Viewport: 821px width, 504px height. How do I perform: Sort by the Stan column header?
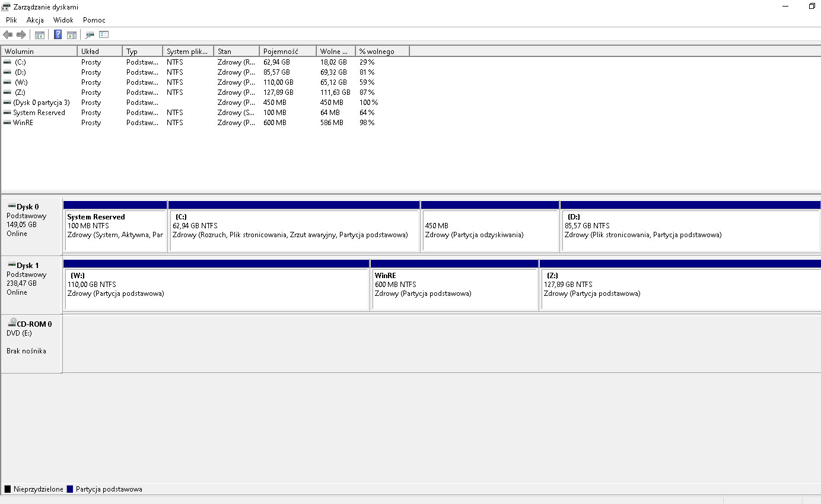pyautogui.click(x=236, y=52)
